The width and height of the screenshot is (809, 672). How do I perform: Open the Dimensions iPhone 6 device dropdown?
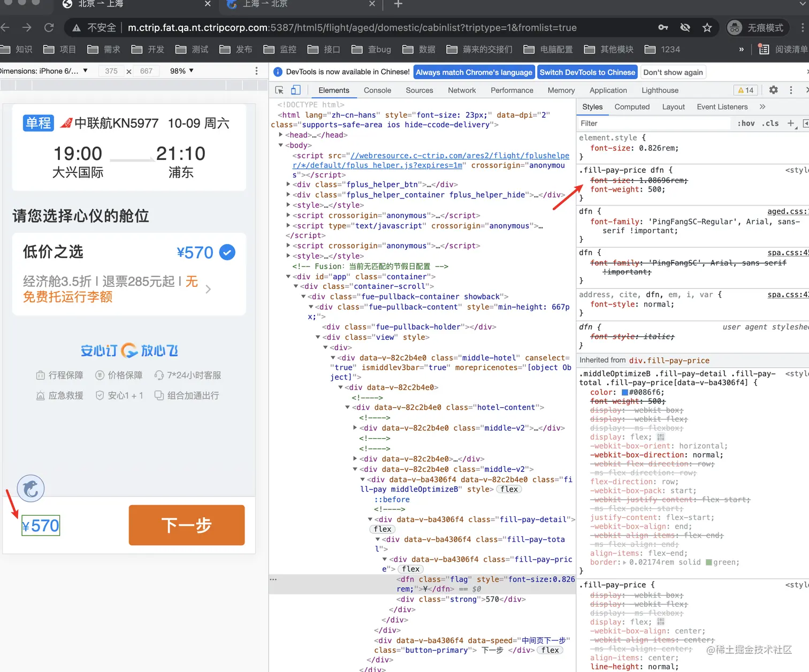point(44,71)
